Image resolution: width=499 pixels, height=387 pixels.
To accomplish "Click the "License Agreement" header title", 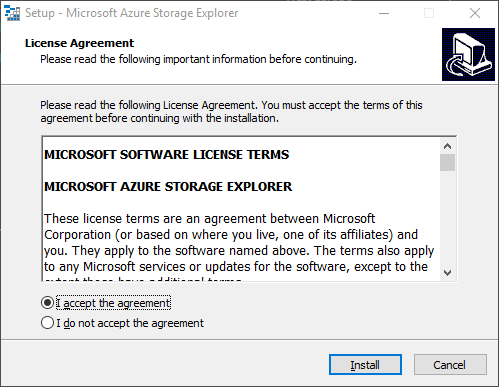I will [79, 43].
